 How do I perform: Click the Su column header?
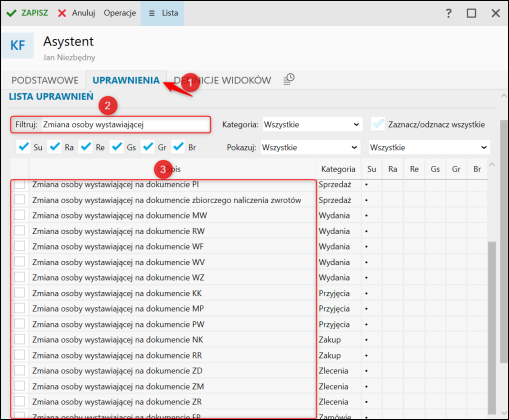[372, 169]
